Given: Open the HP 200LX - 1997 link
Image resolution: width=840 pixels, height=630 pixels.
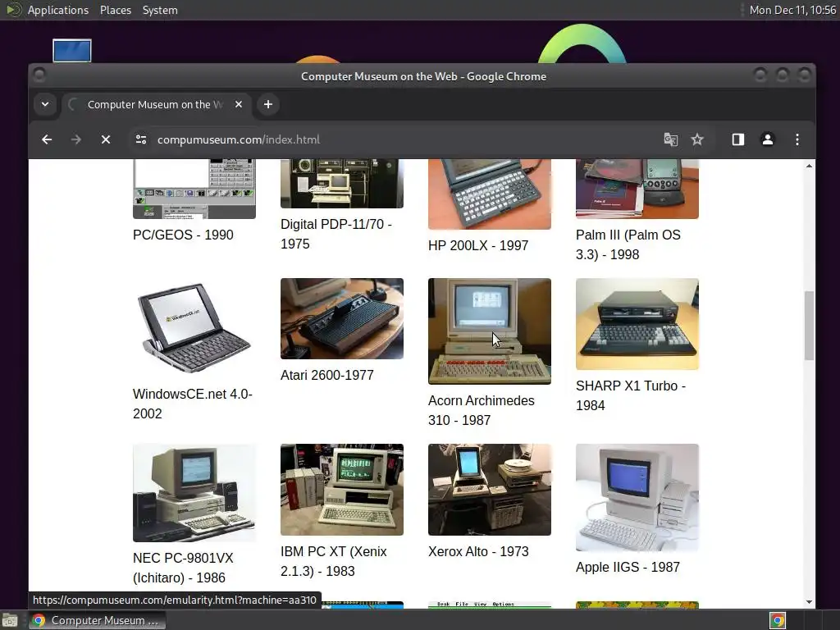Looking at the screenshot, I should pos(478,246).
